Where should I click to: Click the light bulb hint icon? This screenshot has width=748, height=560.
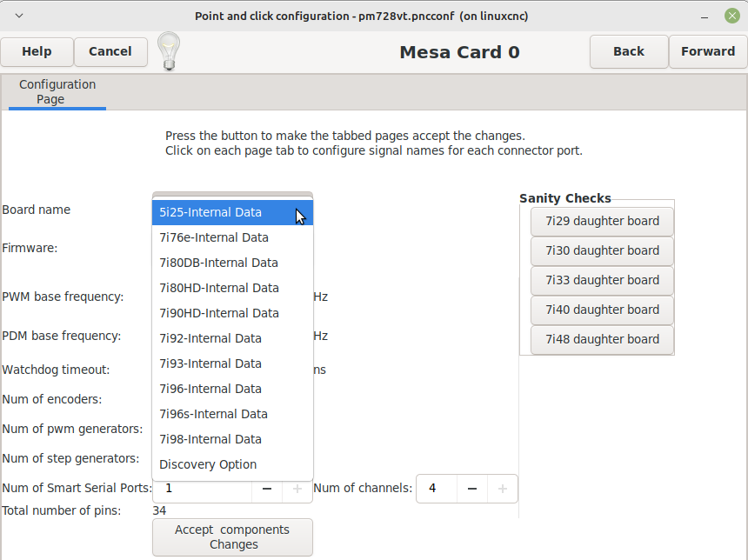[x=169, y=51]
